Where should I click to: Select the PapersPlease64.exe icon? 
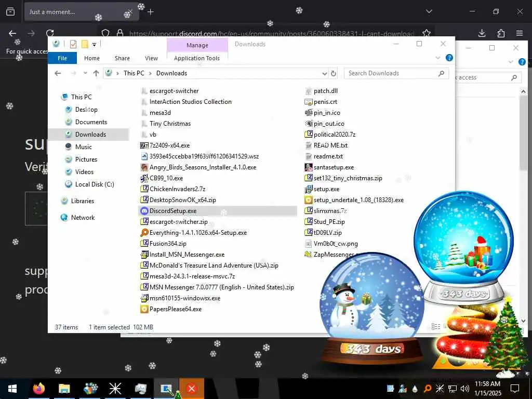[144, 309]
